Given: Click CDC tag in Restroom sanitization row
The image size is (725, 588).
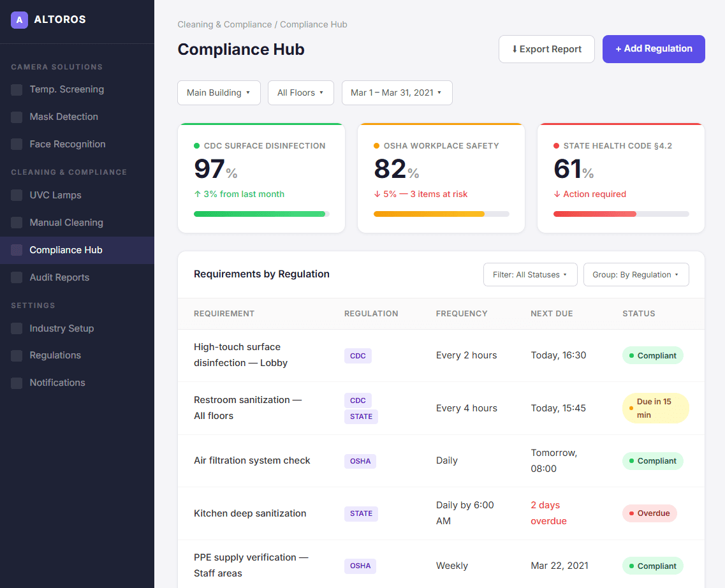Looking at the screenshot, I should tap(358, 401).
